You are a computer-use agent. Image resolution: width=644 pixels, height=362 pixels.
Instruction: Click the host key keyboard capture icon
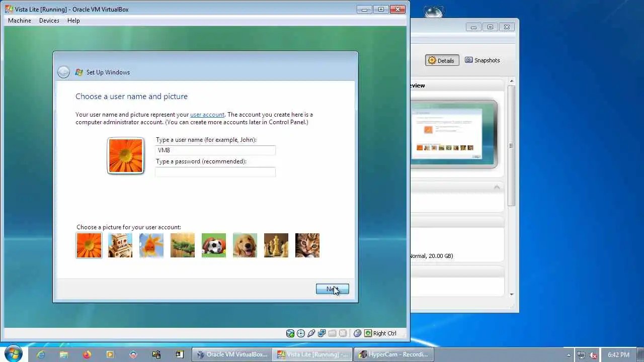pos(368,333)
